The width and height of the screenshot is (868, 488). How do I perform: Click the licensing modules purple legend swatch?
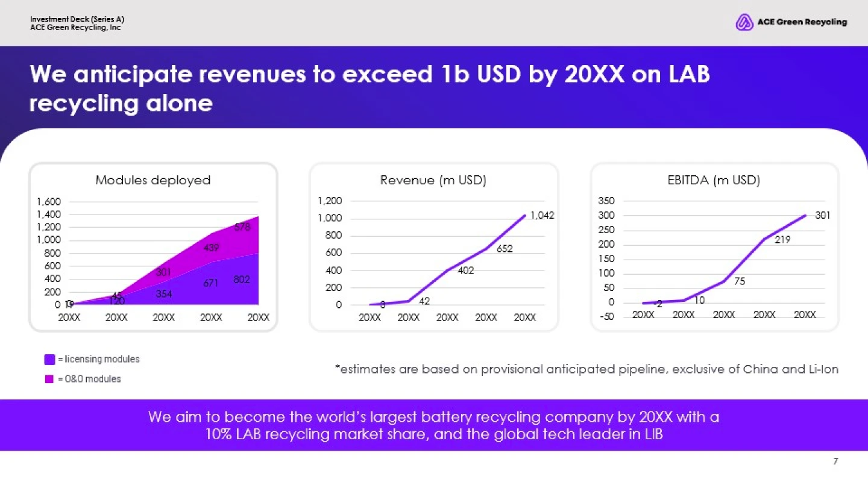[50, 360]
